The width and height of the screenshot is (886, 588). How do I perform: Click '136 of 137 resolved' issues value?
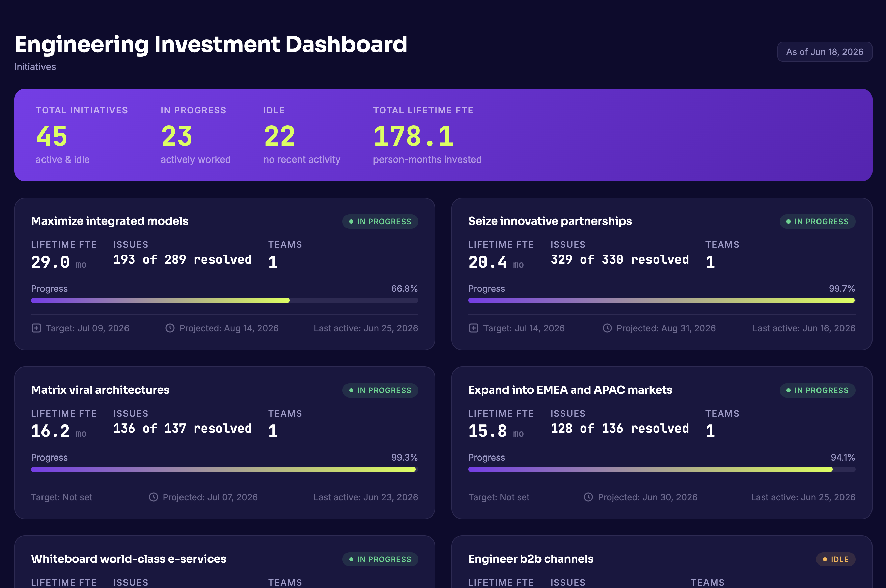tap(183, 428)
